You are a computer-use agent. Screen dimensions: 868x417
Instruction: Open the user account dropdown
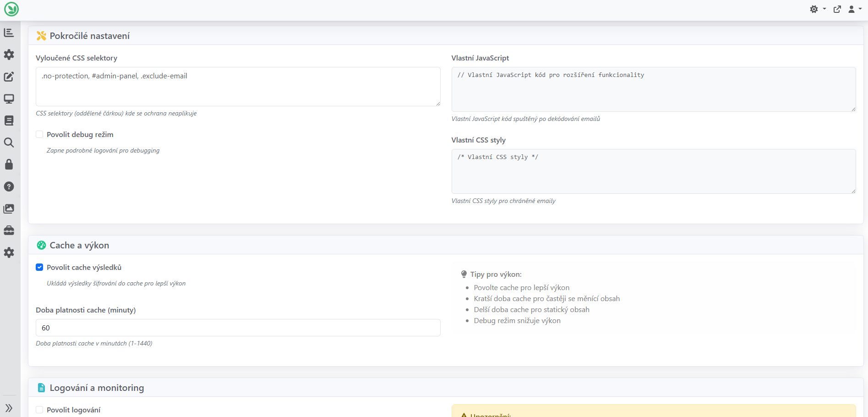855,9
